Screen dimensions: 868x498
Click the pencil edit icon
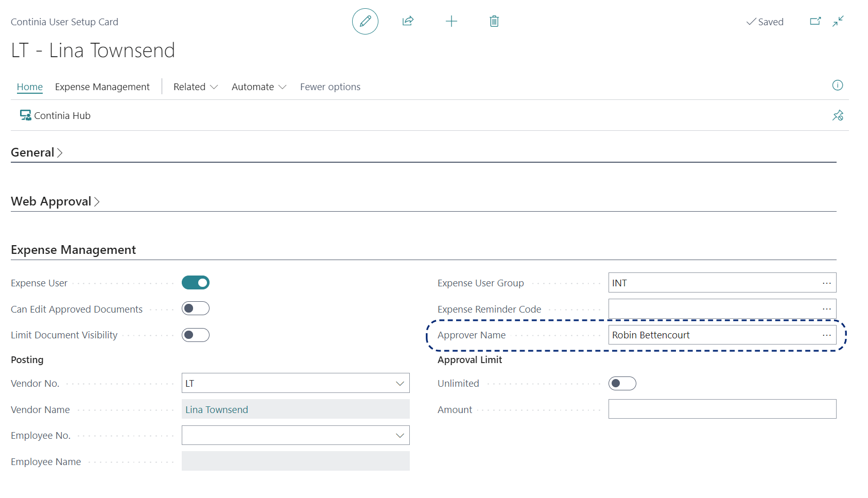365,21
